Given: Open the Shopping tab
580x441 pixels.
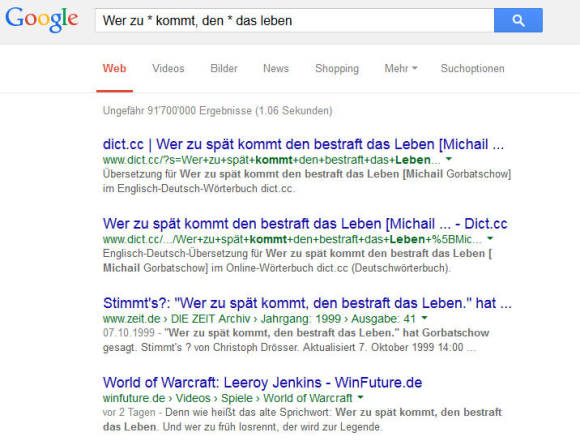Looking at the screenshot, I should (337, 69).
